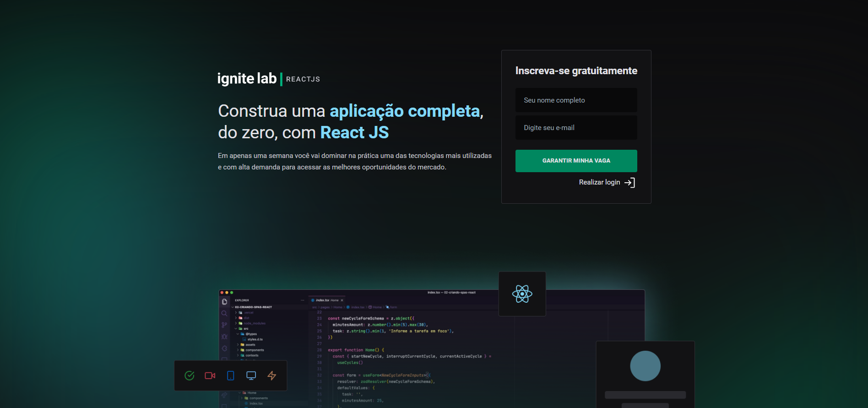Click the orange lightning bolt icon
Image resolution: width=868 pixels, height=408 pixels.
coord(272,375)
